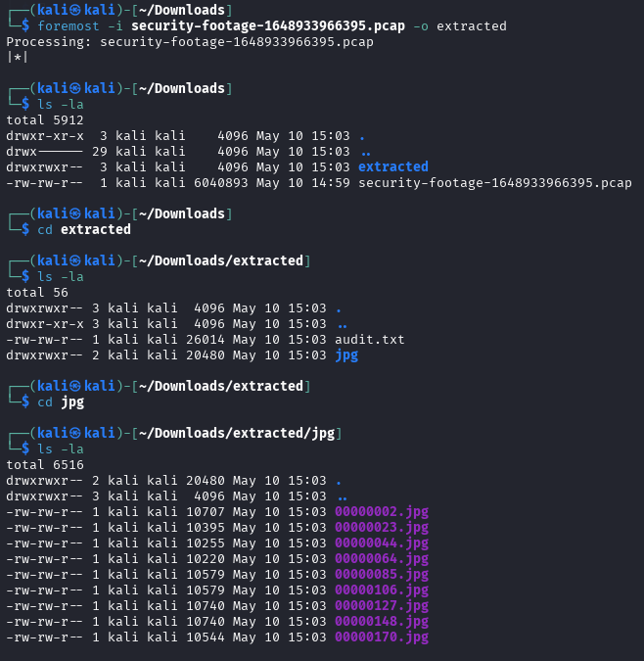Click the 00000044.jpg file entry
The height and width of the screenshot is (661, 644).
pos(382,543)
